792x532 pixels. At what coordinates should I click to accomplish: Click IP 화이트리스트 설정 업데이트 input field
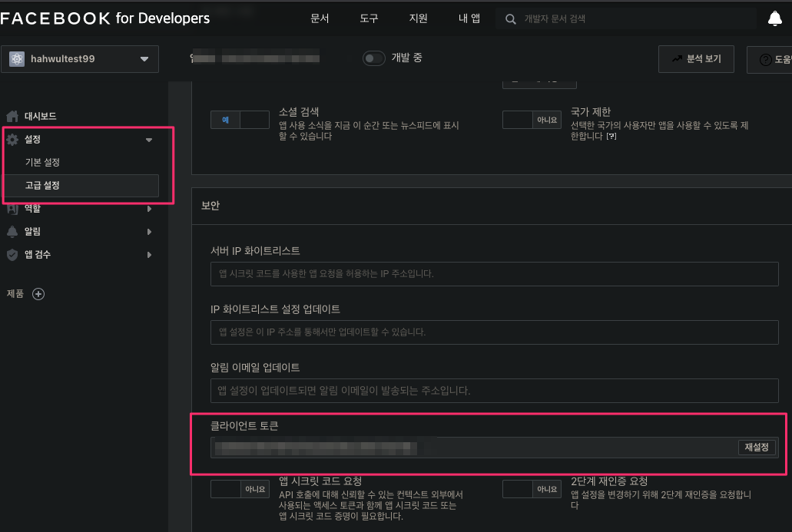(494, 332)
